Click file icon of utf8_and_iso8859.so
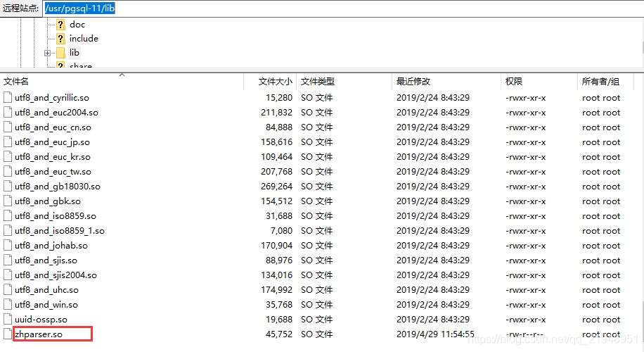This screenshot has height=352, width=644. pos(8,216)
